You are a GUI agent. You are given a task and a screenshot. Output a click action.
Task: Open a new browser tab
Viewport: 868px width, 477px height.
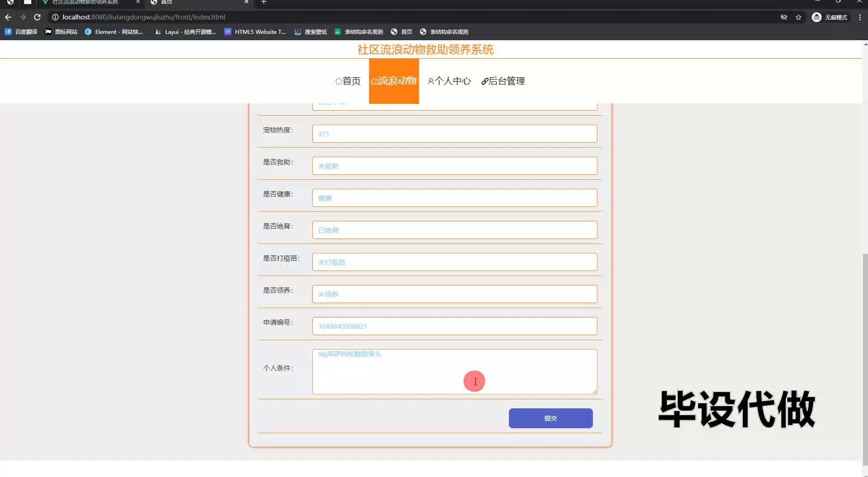[x=264, y=2]
